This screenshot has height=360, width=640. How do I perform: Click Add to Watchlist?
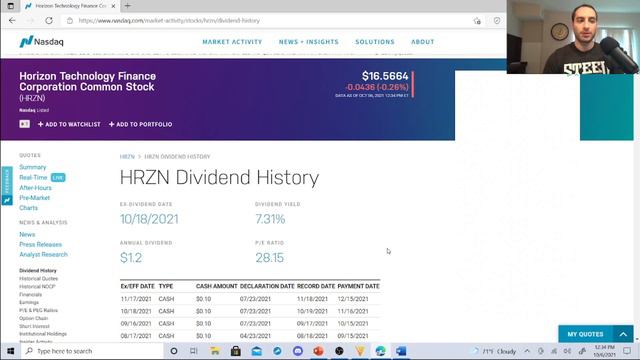(x=69, y=124)
